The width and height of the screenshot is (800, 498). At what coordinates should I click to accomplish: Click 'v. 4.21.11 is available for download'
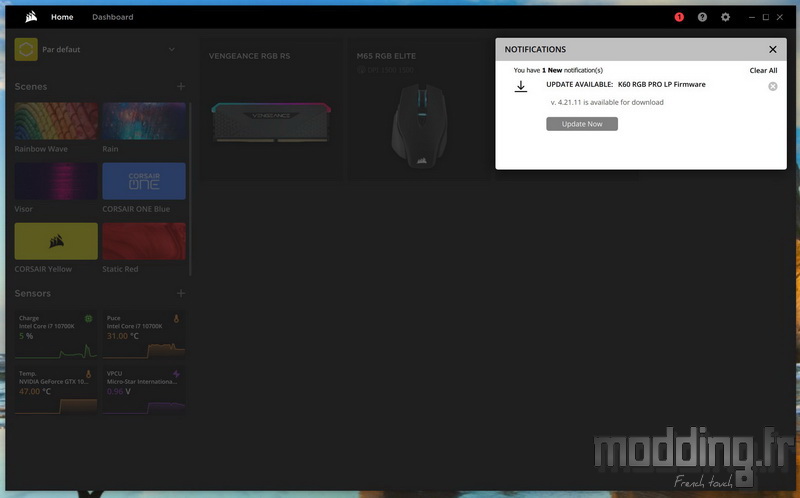click(607, 102)
